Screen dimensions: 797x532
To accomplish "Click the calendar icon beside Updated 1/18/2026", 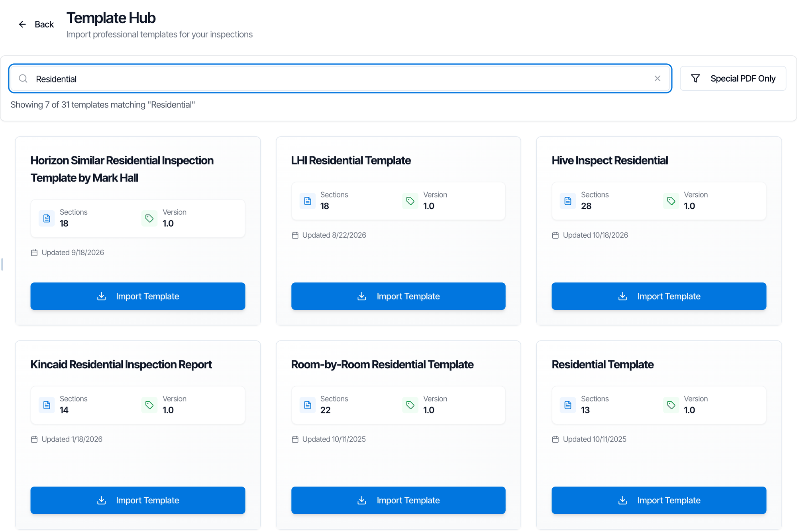I will (x=34, y=440).
